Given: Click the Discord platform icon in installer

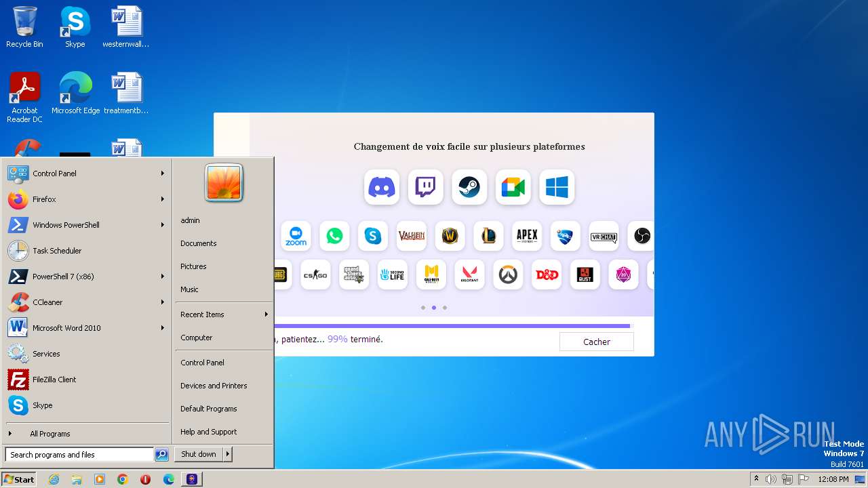Looking at the screenshot, I should point(382,187).
